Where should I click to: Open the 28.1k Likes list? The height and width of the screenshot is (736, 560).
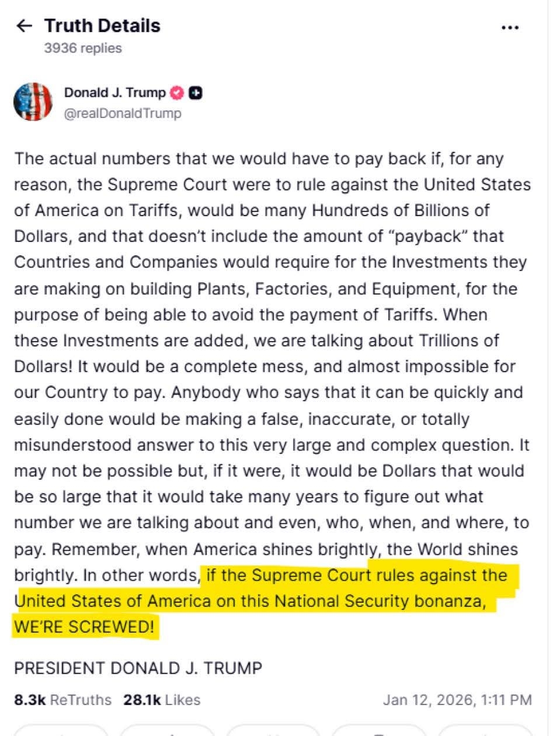tap(162, 699)
